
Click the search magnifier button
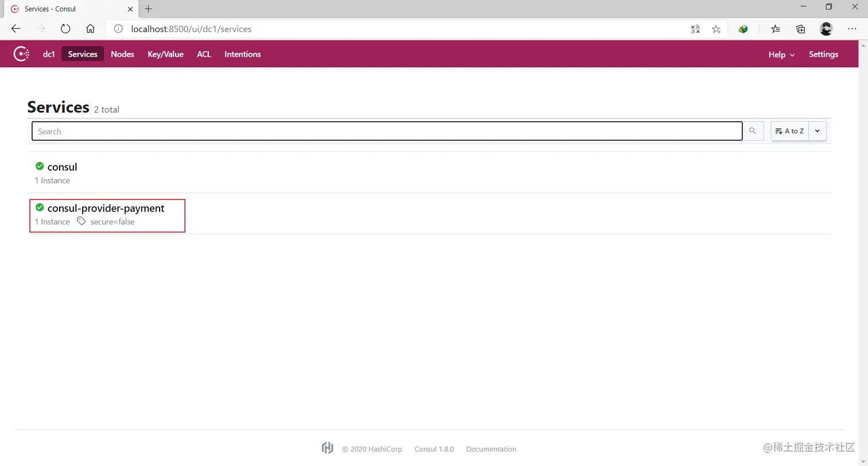tap(753, 131)
